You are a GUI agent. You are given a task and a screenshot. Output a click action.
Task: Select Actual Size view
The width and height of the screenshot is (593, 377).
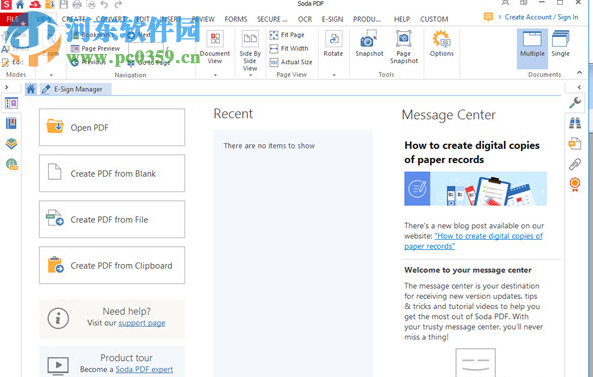pos(291,62)
